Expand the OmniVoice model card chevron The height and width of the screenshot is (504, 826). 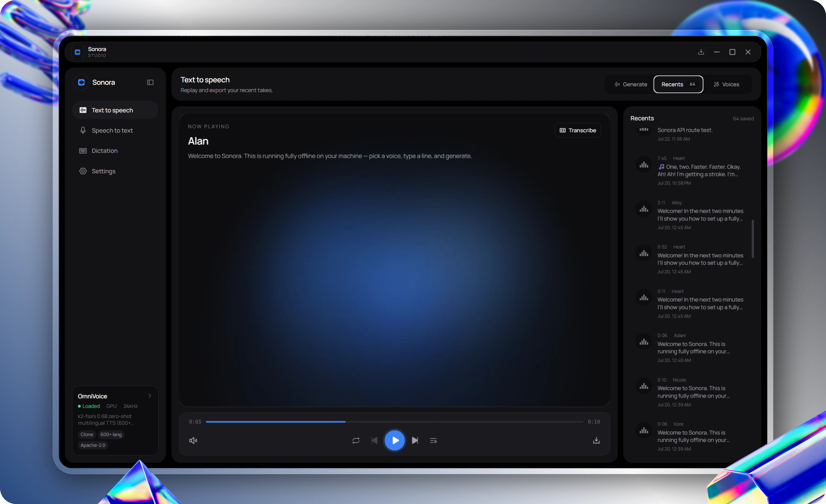click(150, 396)
